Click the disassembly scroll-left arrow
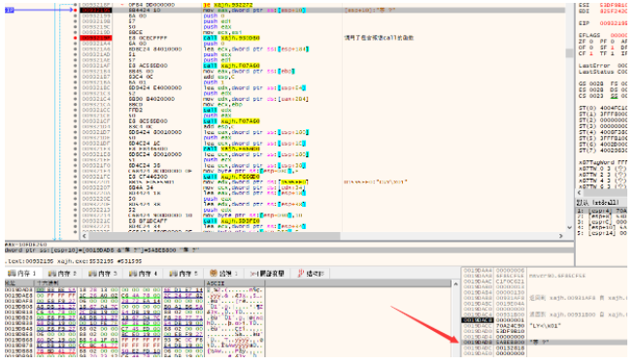The height and width of the screenshot is (364, 637). point(84,236)
